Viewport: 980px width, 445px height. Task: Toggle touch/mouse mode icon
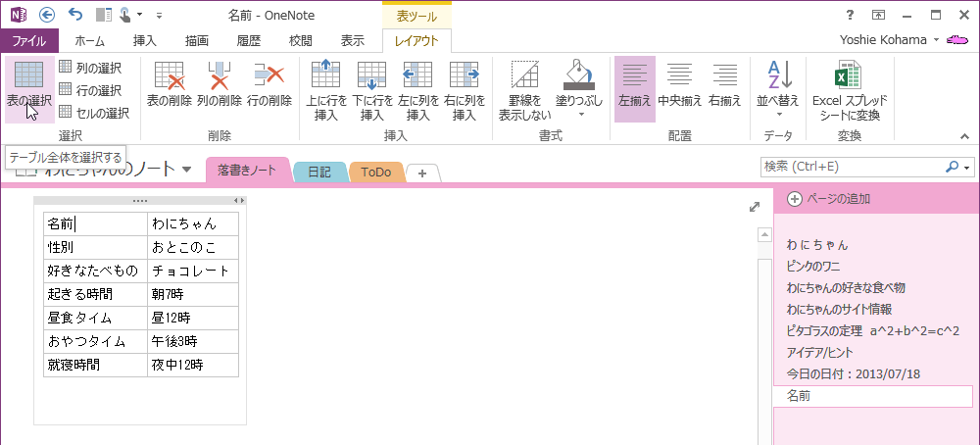(x=125, y=15)
